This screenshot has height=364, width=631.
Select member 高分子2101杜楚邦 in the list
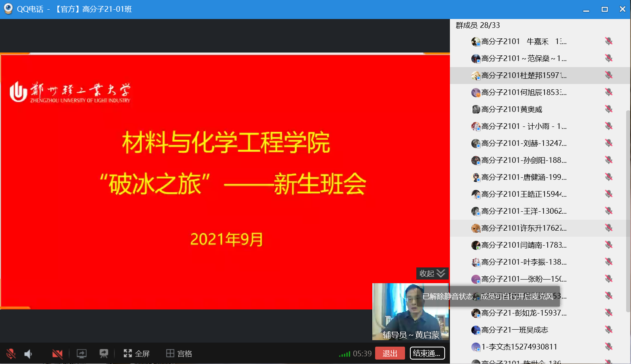point(523,76)
